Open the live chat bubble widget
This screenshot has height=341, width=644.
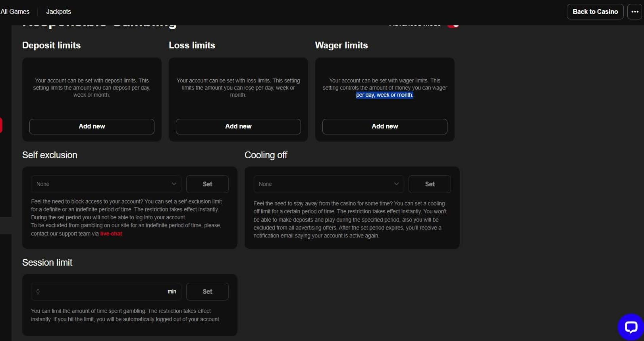[631, 327]
